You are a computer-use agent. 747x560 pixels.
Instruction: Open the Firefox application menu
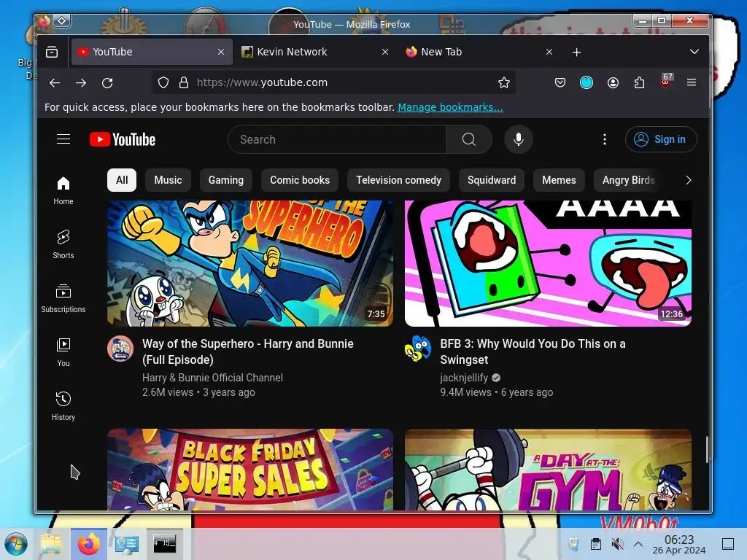pyautogui.click(x=692, y=83)
